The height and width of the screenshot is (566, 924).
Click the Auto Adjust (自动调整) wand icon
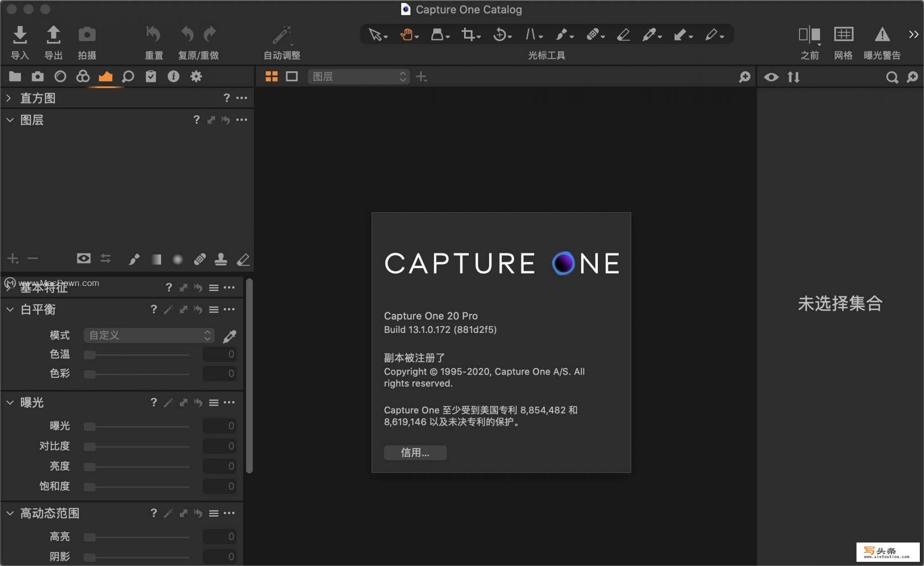(281, 34)
